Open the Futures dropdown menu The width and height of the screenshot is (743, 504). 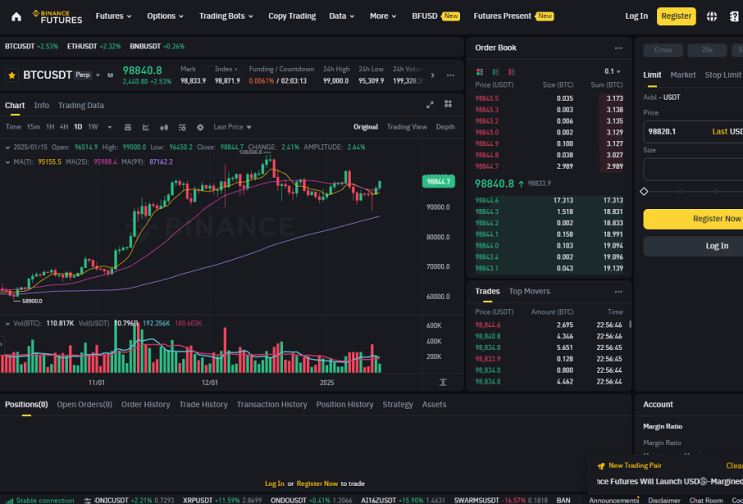pos(113,16)
